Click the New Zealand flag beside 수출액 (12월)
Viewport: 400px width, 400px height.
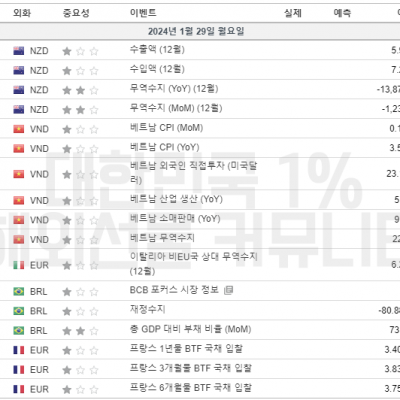point(19,51)
